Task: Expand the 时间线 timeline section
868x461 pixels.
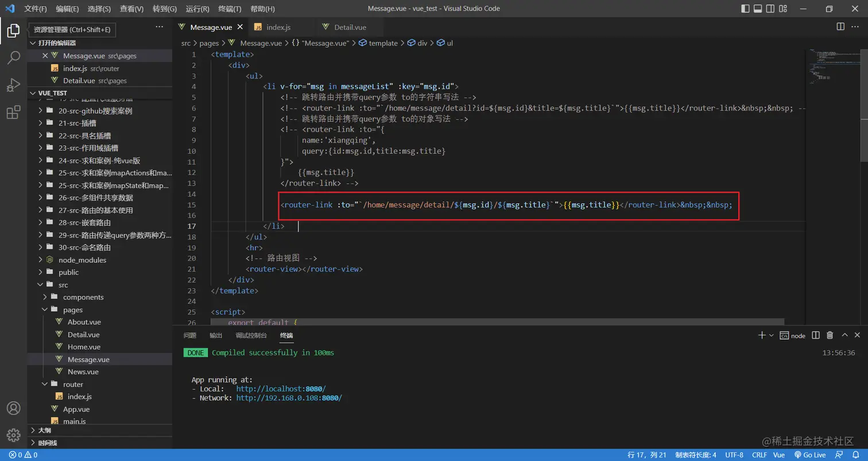Action: tap(33, 443)
